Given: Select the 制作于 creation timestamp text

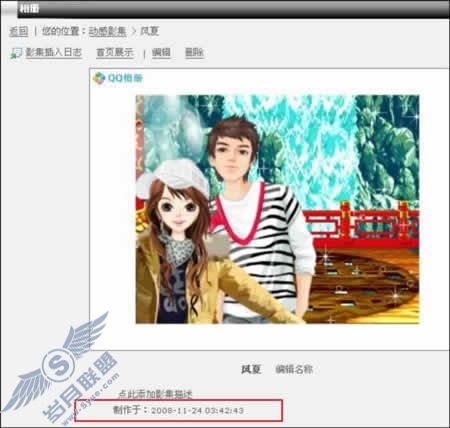Looking at the screenshot, I should pos(178,410).
